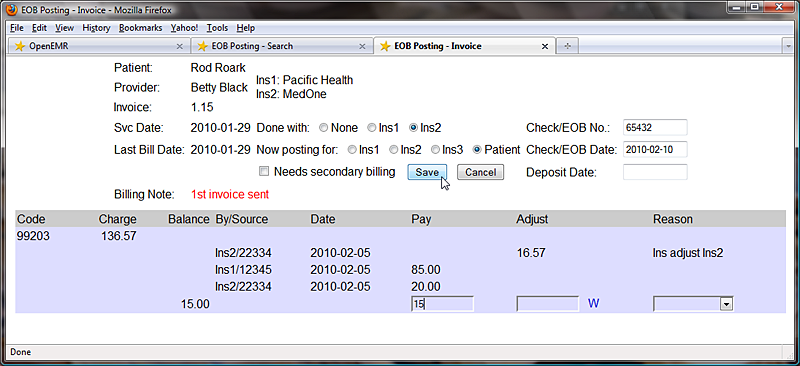Click the blue W write-off link
800x366 pixels.
pos(593,304)
